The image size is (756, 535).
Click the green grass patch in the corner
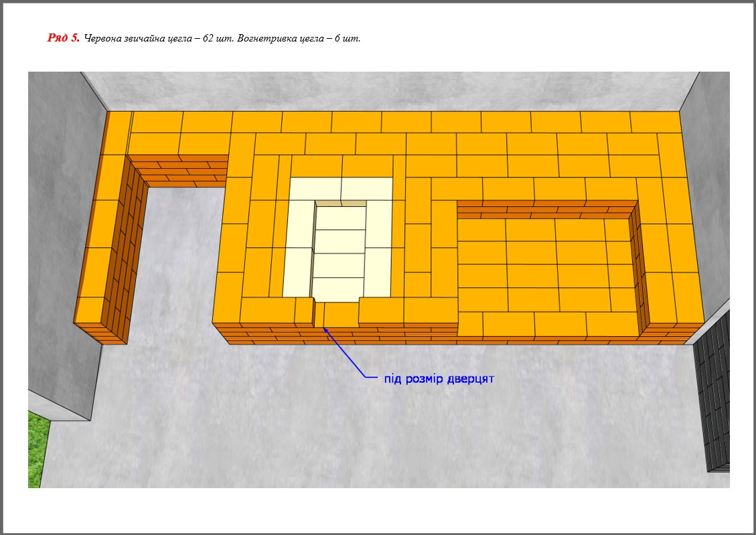pos(37,449)
